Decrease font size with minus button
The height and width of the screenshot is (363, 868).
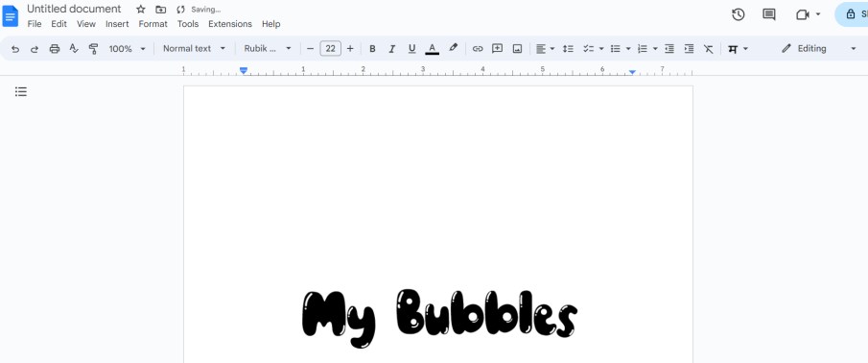(310, 49)
